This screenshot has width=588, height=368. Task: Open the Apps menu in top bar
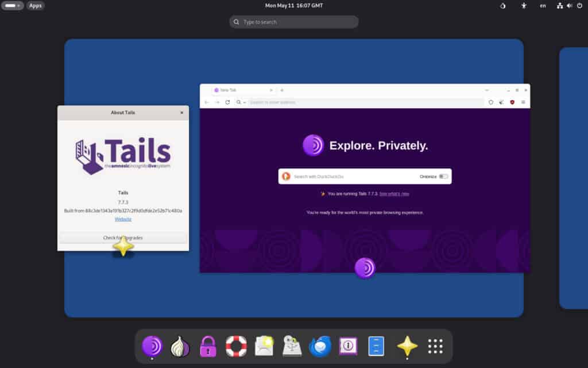35,6
